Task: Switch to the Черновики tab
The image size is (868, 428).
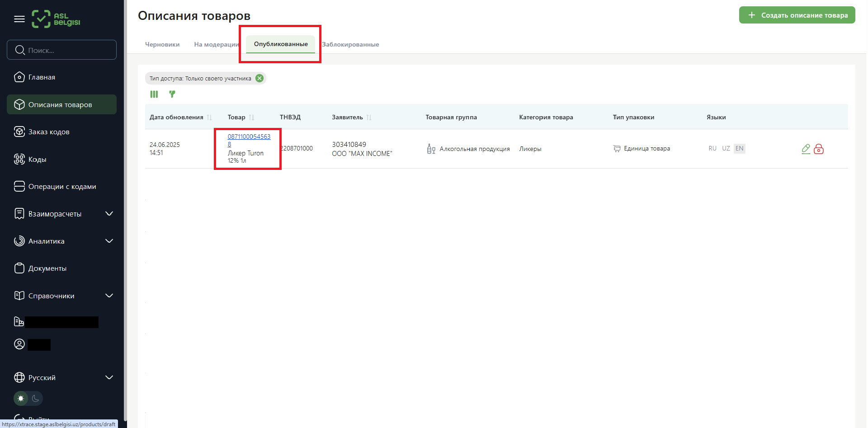Action: click(162, 44)
